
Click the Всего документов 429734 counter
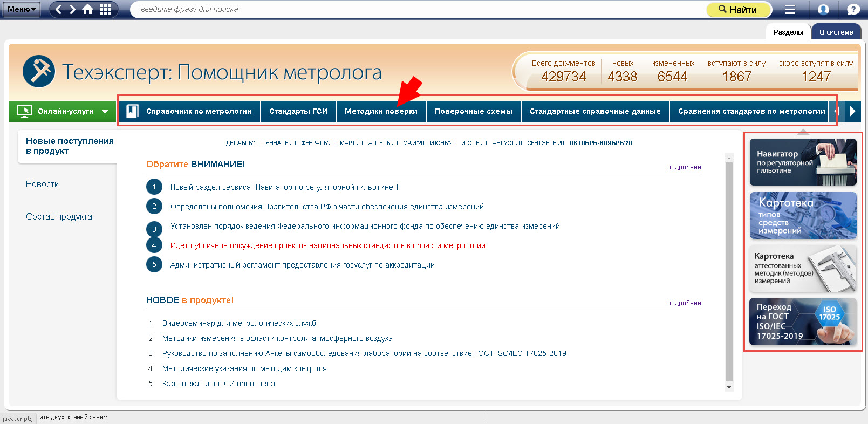(x=563, y=71)
